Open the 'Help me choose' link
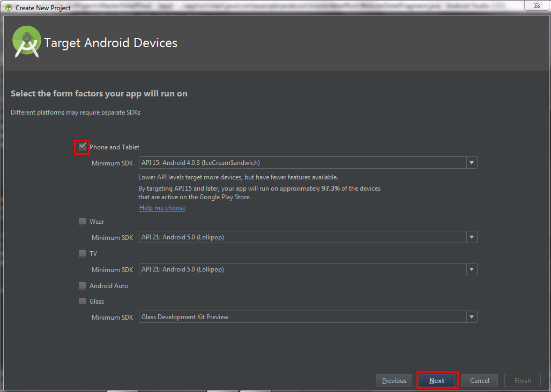The image size is (551, 392). (x=162, y=208)
